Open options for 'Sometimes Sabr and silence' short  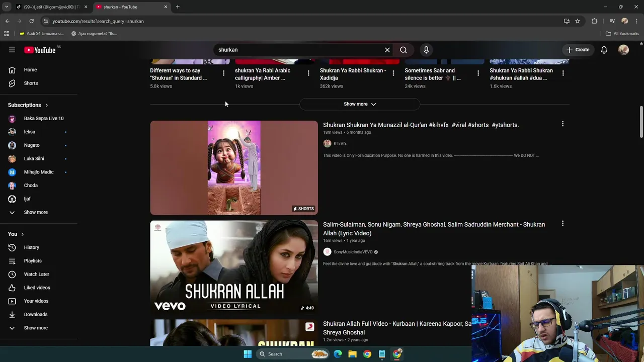(478, 73)
